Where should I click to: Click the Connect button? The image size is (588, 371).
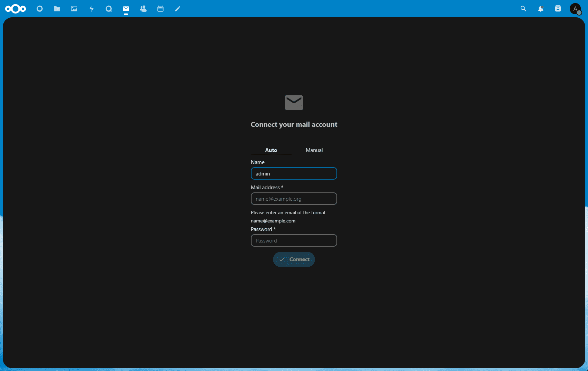tap(294, 259)
